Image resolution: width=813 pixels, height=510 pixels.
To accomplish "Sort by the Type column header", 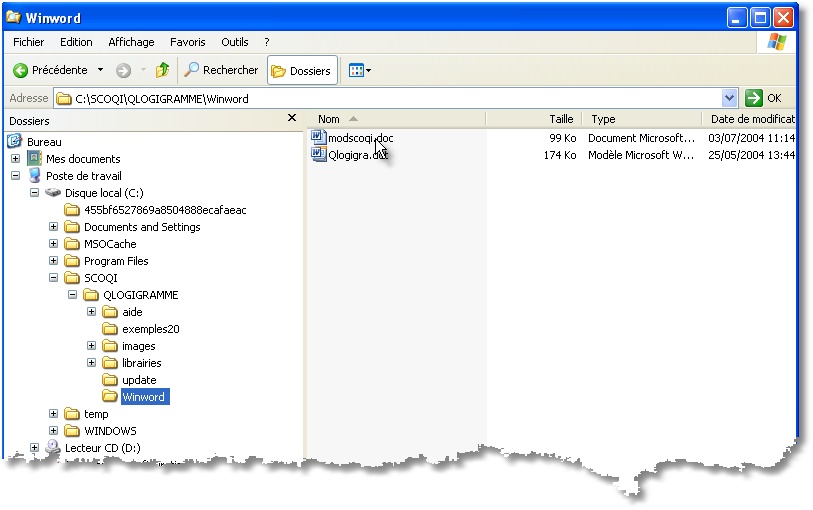I will point(642,119).
